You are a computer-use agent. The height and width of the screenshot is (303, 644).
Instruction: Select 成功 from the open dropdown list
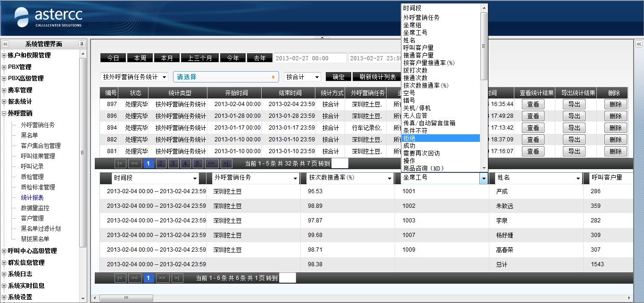click(410, 146)
